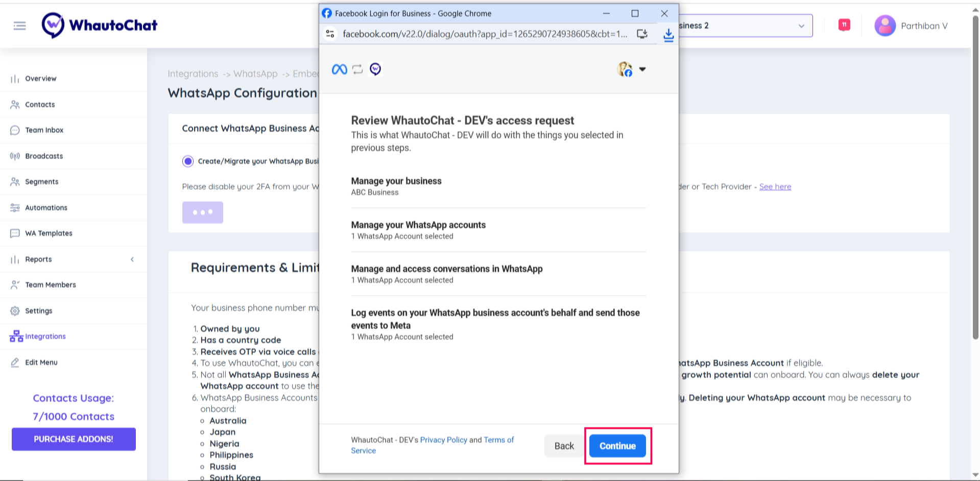980x481 pixels.
Task: Click the download icon in the popup window
Action: pyautogui.click(x=668, y=35)
